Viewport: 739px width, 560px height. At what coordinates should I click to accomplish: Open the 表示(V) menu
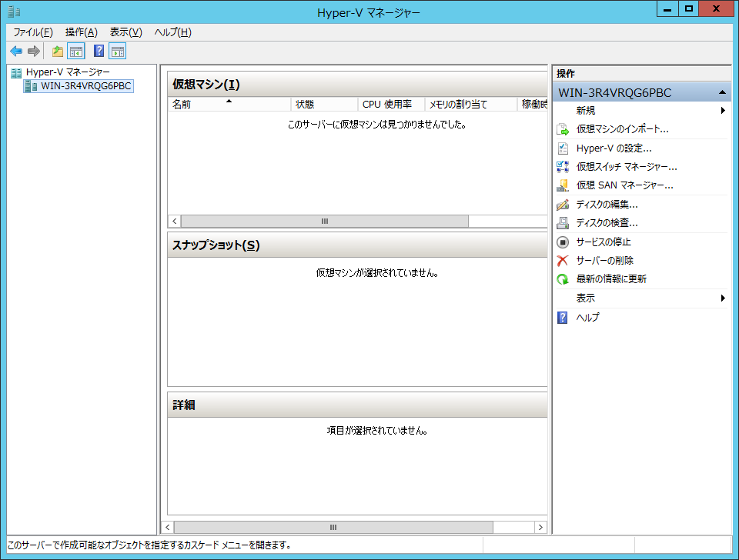click(x=125, y=32)
